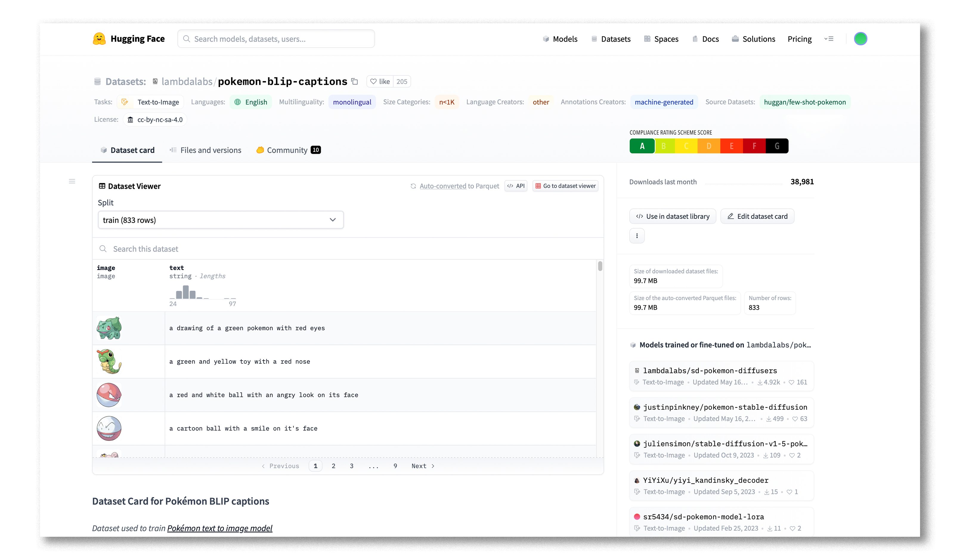The height and width of the screenshot is (560, 960).
Task: Select compliance rating A swatch
Action: [x=642, y=146]
